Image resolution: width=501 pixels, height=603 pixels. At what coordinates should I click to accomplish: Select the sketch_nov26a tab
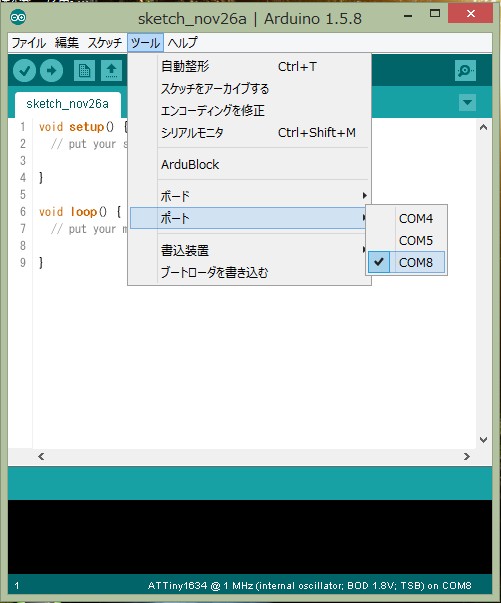[x=67, y=104]
